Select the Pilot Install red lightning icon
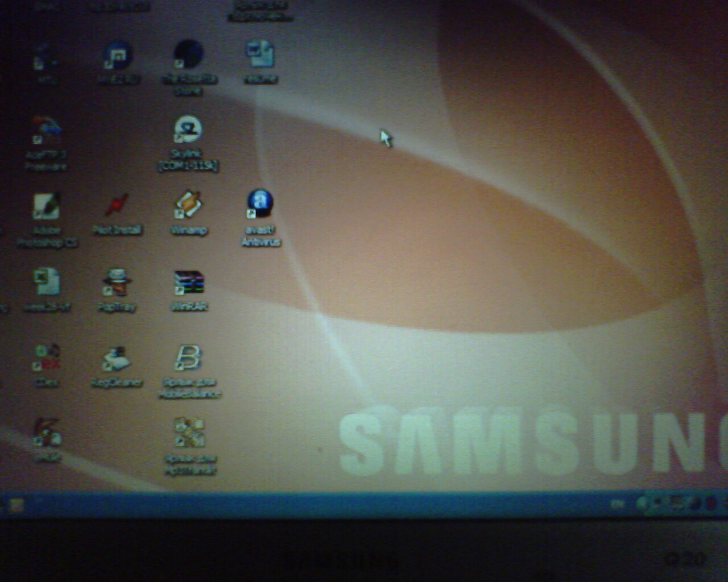This screenshot has height=582, width=728. (x=117, y=206)
